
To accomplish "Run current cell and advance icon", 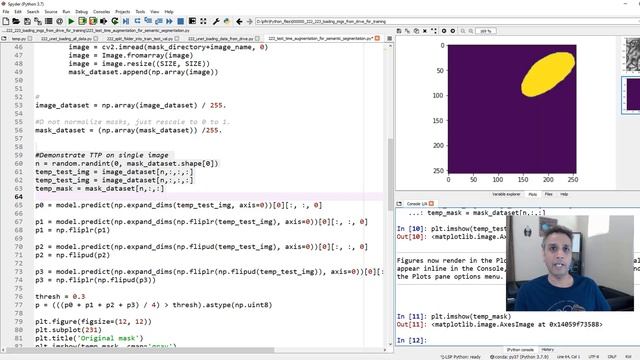I will pos(93,21).
